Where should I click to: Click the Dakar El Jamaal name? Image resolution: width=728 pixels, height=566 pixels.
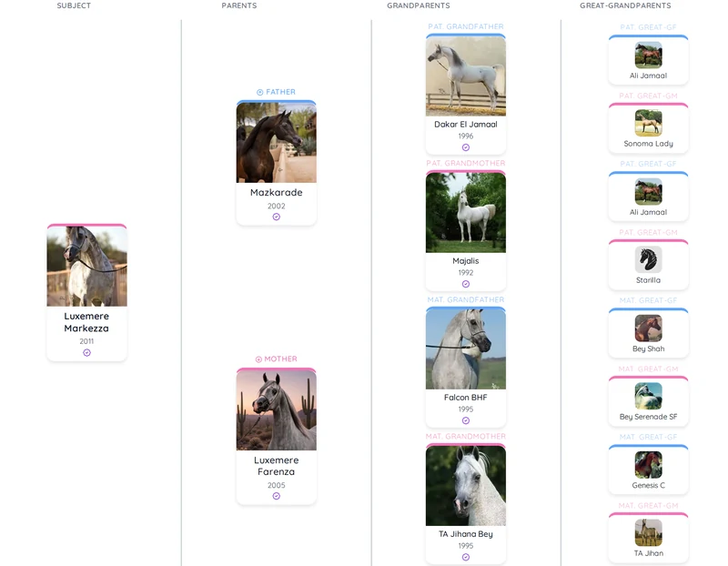point(466,125)
